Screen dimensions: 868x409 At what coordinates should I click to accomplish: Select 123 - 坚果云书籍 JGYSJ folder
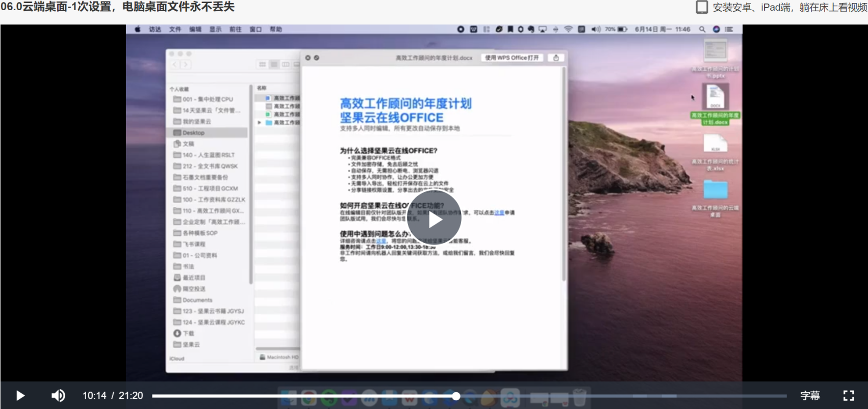208,311
